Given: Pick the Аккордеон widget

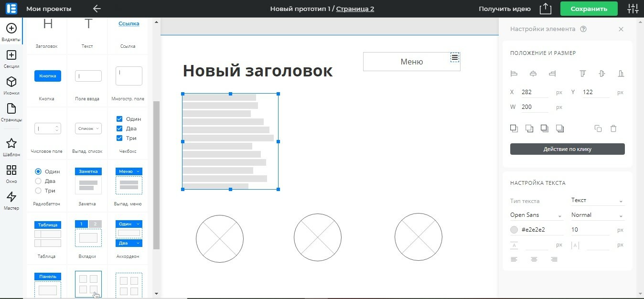Looking at the screenshot, I should pyautogui.click(x=129, y=238).
